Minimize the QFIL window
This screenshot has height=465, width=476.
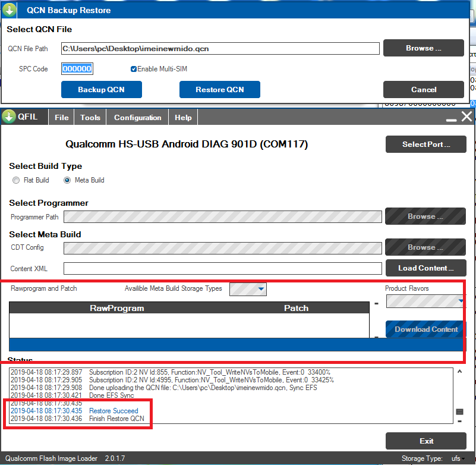pos(452,118)
